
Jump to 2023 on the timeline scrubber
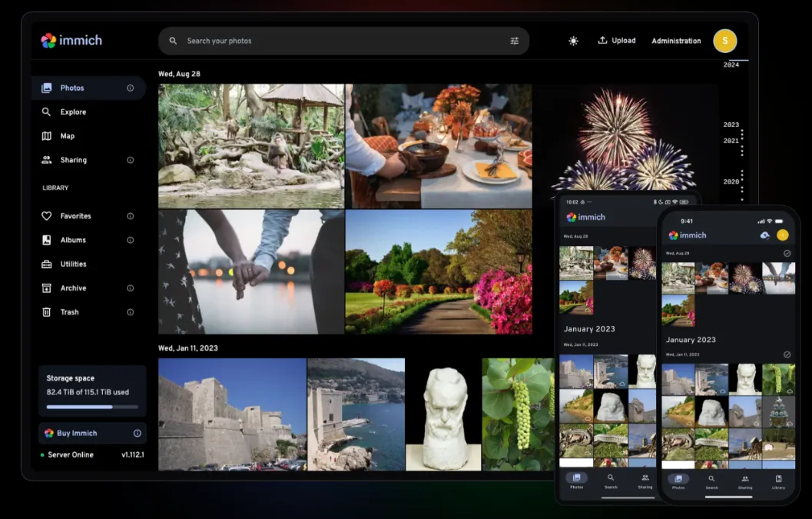point(731,125)
